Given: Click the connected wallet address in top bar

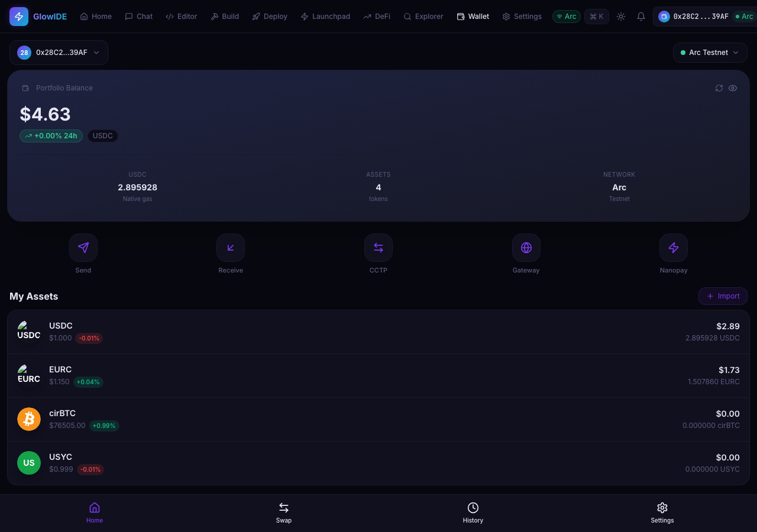Looking at the screenshot, I should pyautogui.click(x=701, y=17).
